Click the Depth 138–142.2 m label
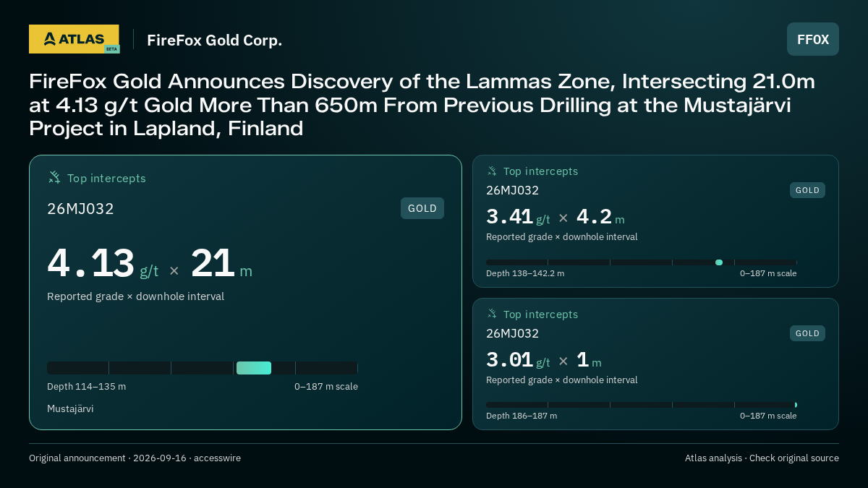868x488 pixels. tap(525, 273)
